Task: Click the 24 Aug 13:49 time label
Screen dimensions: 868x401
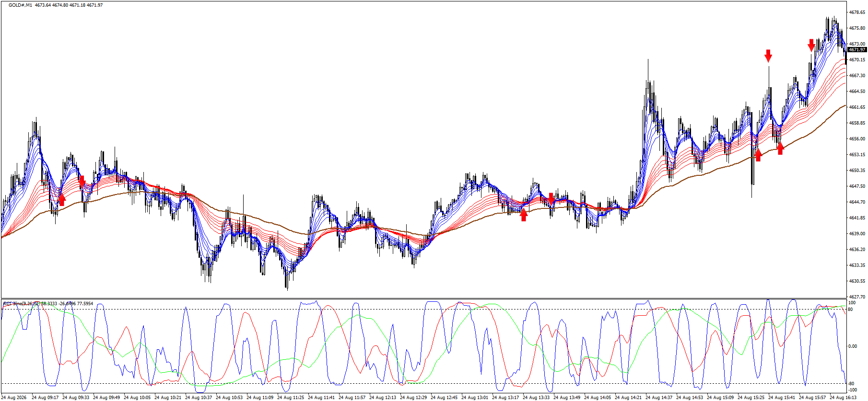Action: (567, 398)
